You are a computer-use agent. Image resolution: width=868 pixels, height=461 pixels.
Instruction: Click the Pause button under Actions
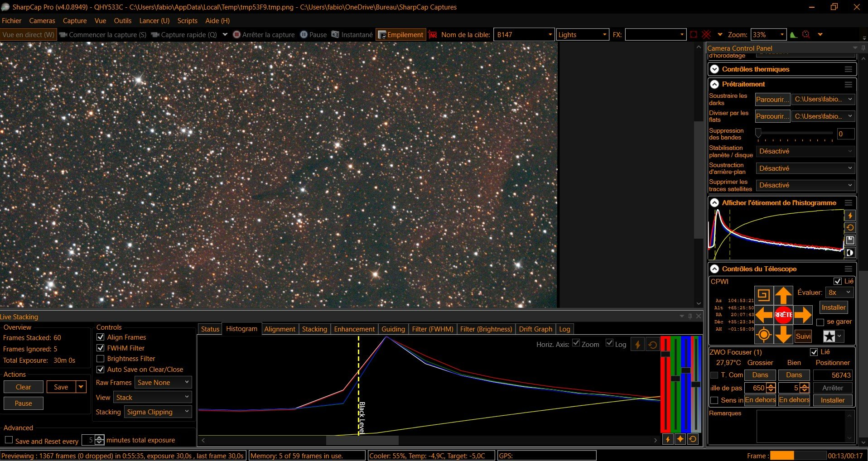coord(24,403)
